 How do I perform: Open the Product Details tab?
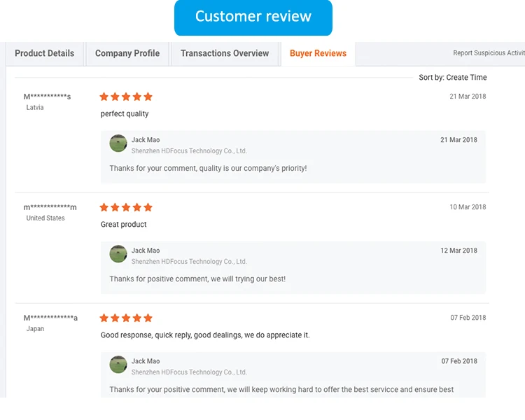click(44, 53)
